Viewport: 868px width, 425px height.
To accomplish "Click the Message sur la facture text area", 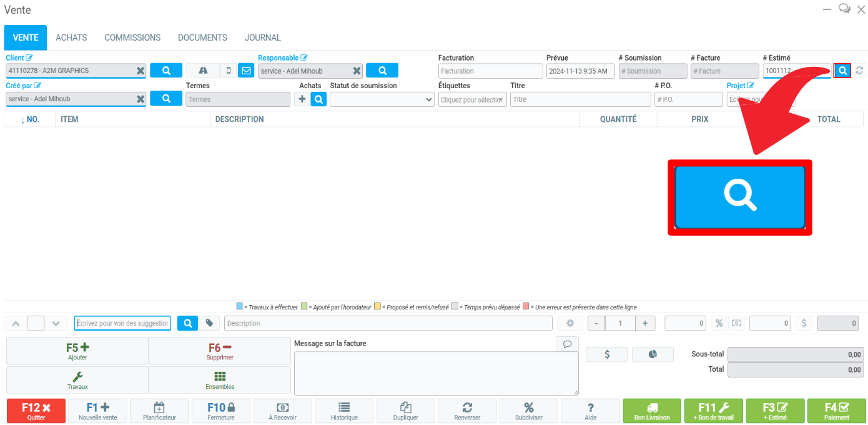I will pos(436,372).
